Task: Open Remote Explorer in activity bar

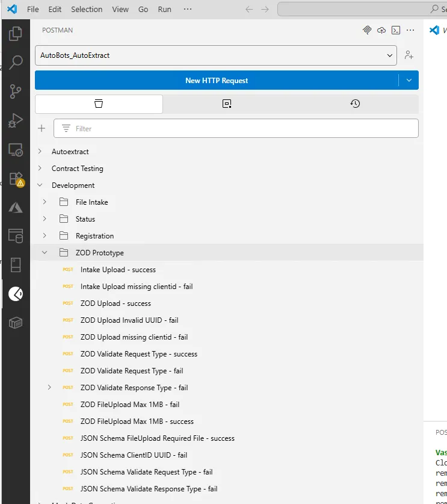Action: (x=16, y=149)
